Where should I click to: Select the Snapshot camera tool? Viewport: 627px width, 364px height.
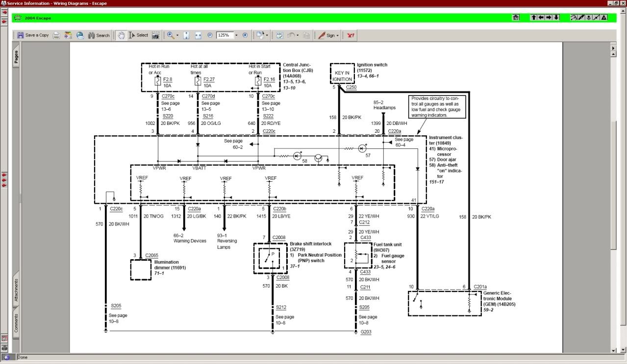[x=155, y=35]
